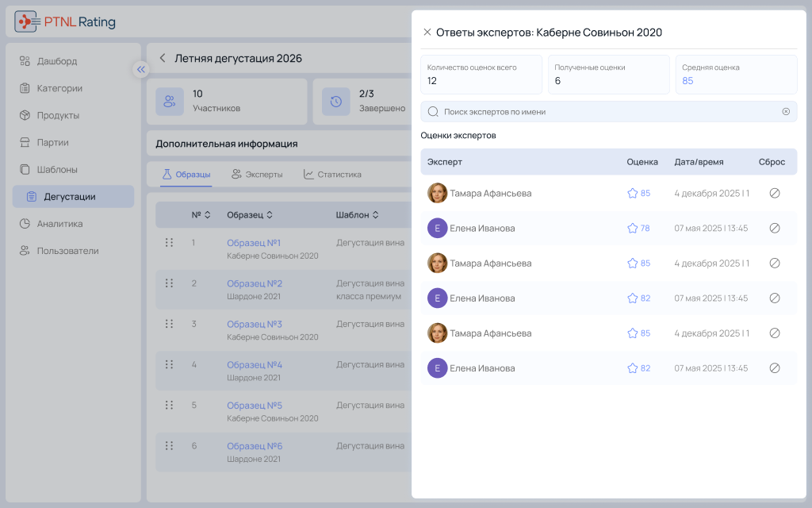Sort by the Образец column arrows
The width and height of the screenshot is (812, 508).
[270, 214]
